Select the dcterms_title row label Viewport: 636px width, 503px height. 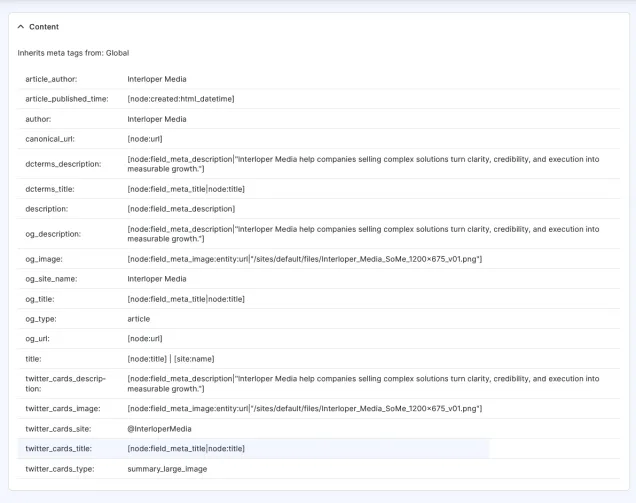(50, 189)
